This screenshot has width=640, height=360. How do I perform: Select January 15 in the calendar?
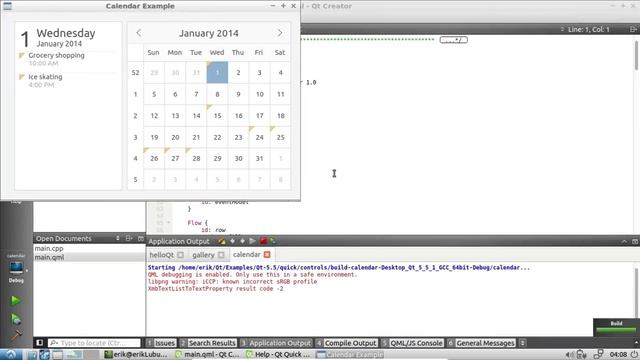pos(217,116)
